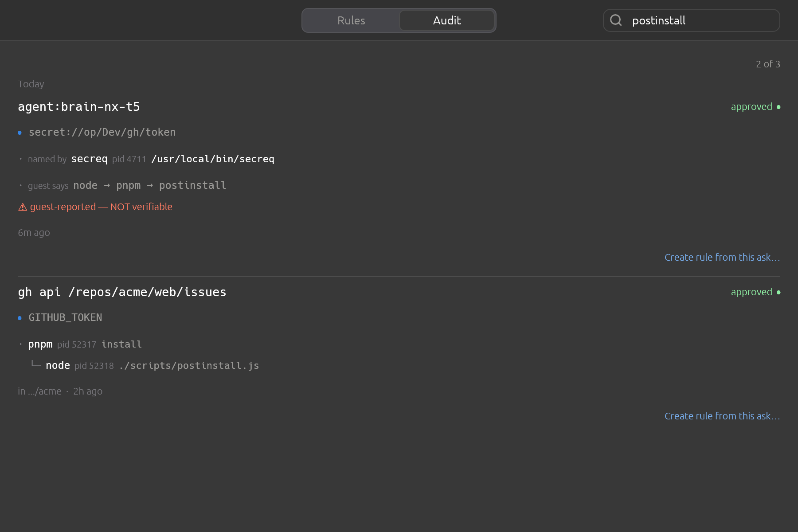Click the 'secreq' process name
This screenshot has height=532, width=798.
coord(89,159)
